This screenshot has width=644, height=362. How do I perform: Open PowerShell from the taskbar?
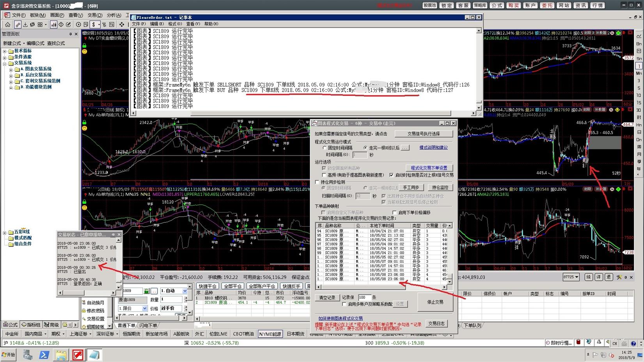point(44,355)
